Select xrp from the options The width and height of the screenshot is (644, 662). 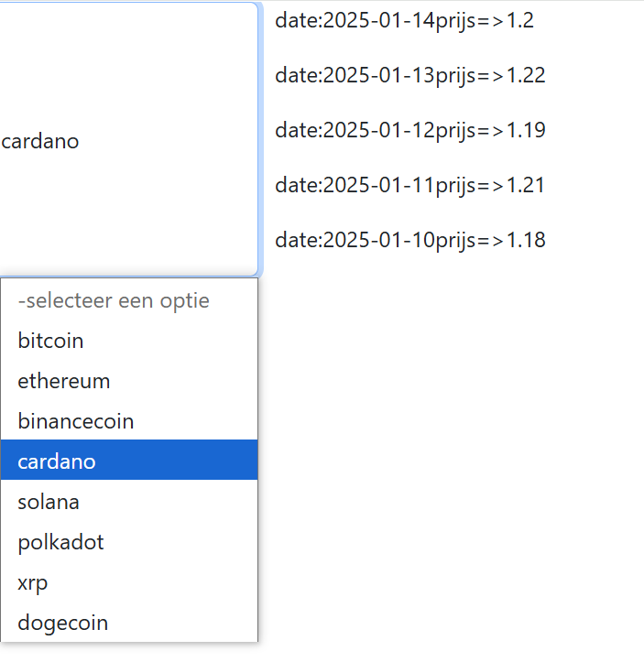click(33, 582)
